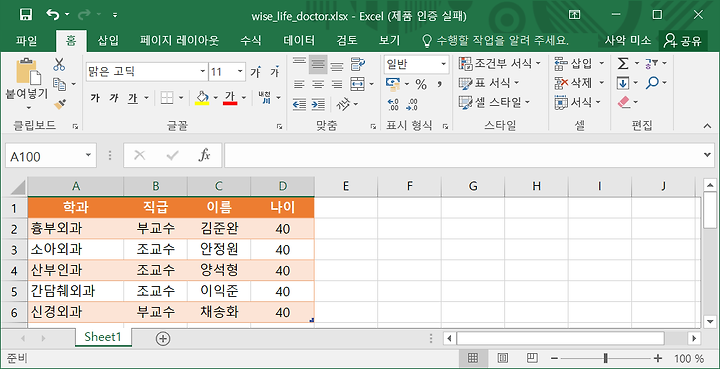The width and height of the screenshot is (720, 369).
Task: Click the Clear eraser icon
Action: (x=624, y=102)
